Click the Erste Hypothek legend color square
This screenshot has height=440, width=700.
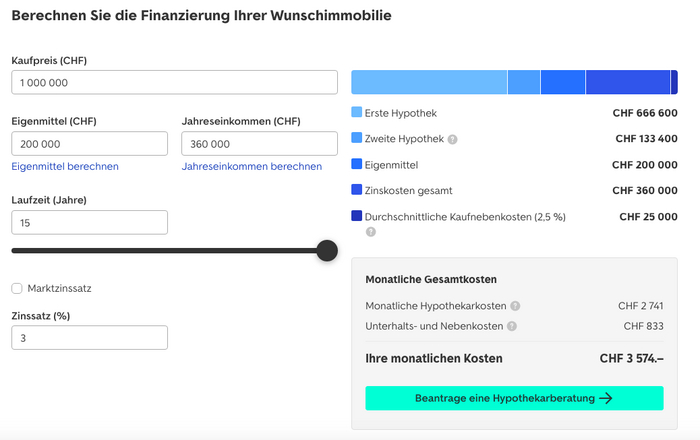coord(357,113)
